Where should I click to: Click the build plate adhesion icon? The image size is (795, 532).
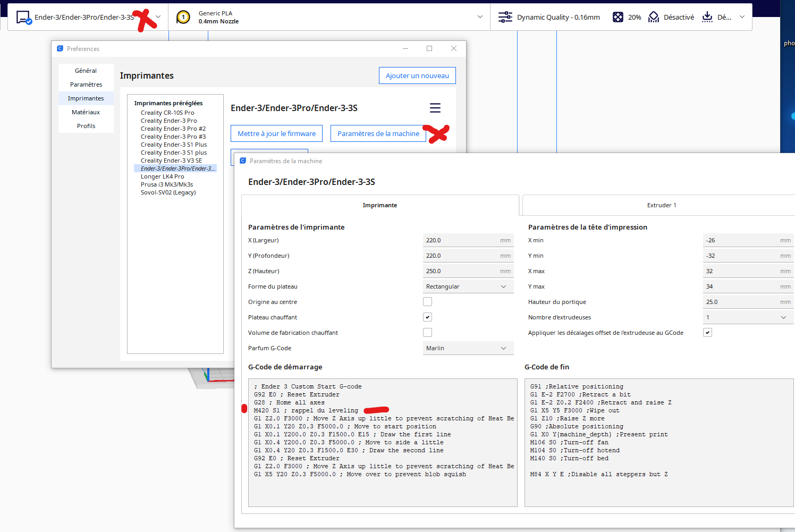click(707, 17)
